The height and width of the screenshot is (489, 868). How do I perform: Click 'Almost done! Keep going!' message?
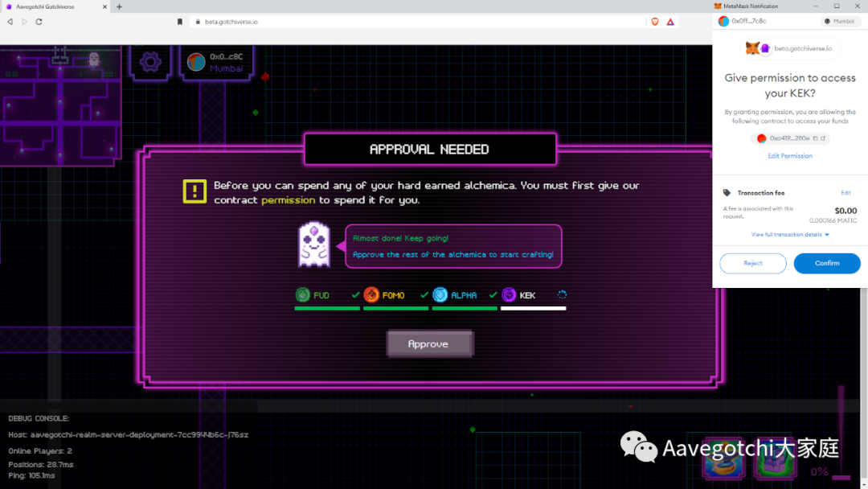400,238
